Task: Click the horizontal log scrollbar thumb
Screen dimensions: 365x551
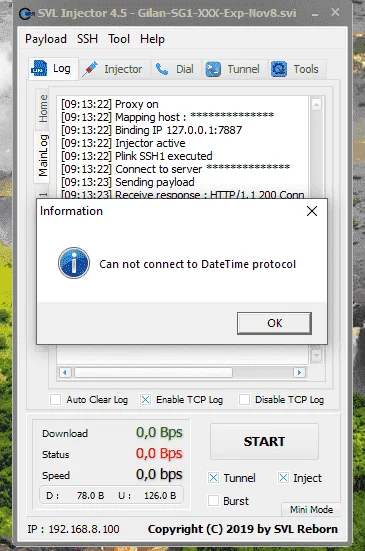Action: point(153,372)
